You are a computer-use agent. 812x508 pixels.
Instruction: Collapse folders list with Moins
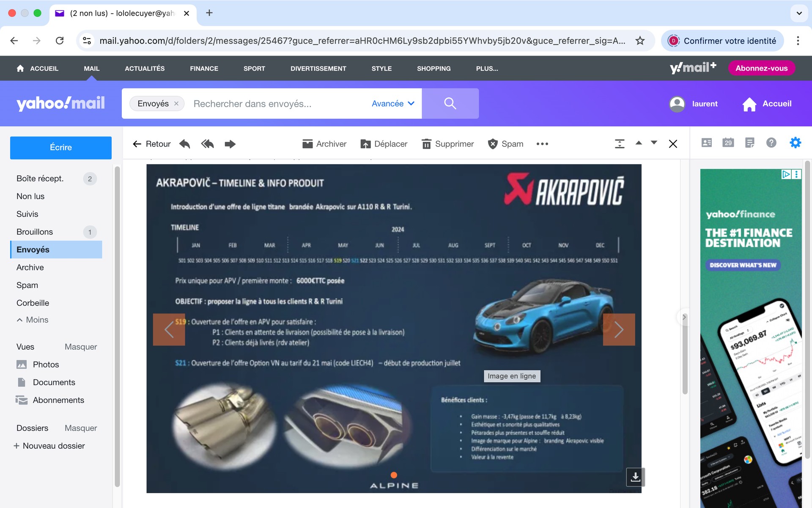tap(33, 320)
